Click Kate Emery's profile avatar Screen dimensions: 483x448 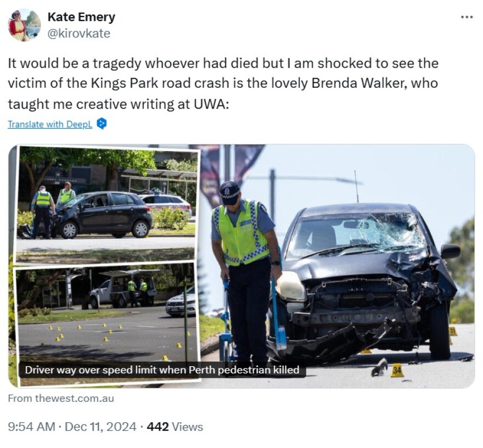(24, 25)
